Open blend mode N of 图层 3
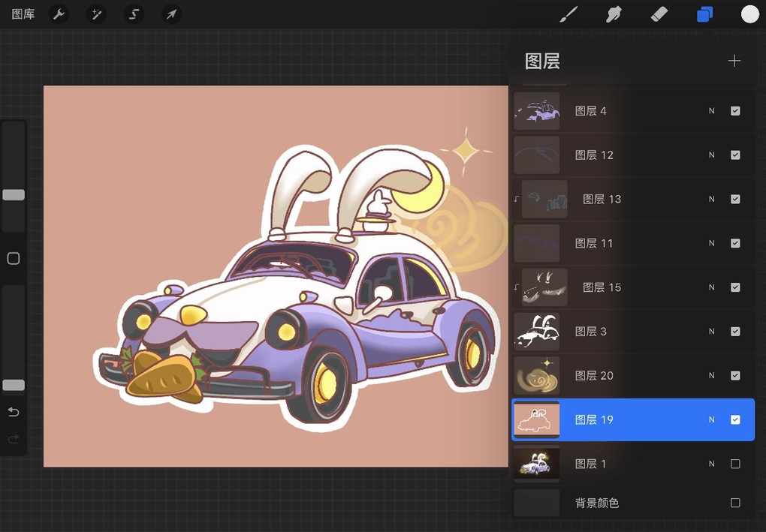Screen dimensions: 766x532 click(712, 332)
